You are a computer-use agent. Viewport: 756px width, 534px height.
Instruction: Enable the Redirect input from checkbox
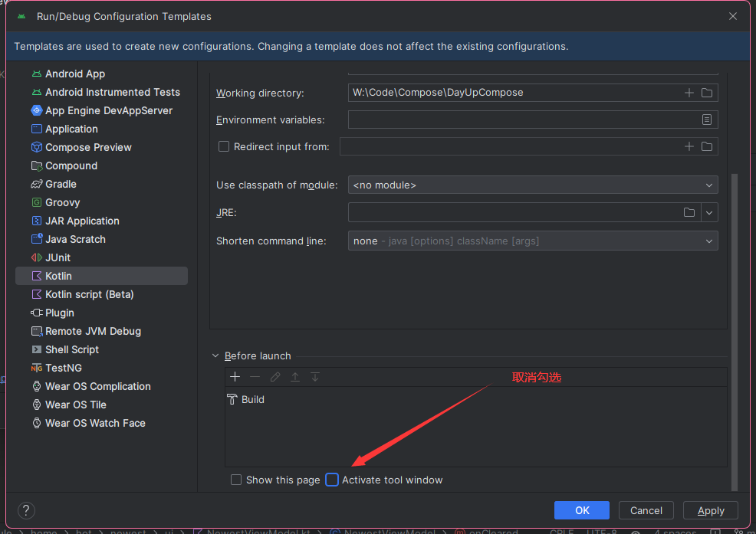(223, 146)
